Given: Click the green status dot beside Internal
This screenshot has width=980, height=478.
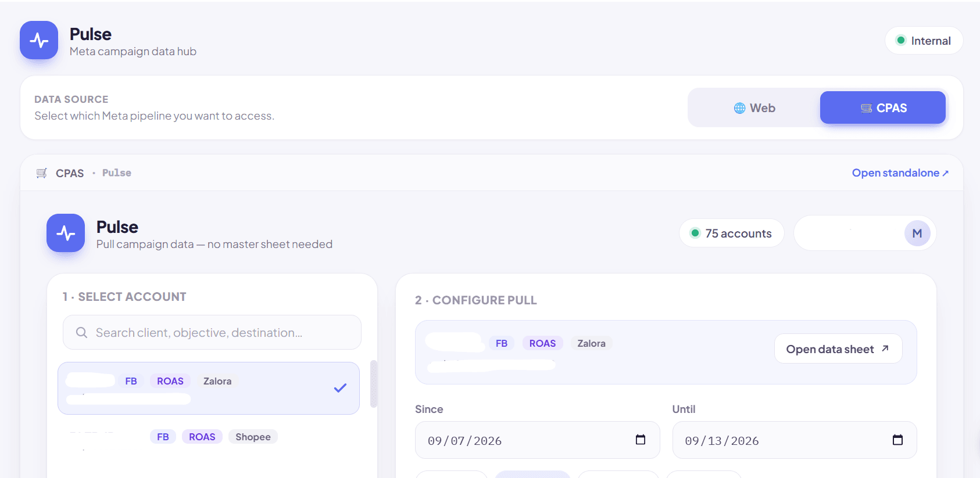Looking at the screenshot, I should coord(901,41).
